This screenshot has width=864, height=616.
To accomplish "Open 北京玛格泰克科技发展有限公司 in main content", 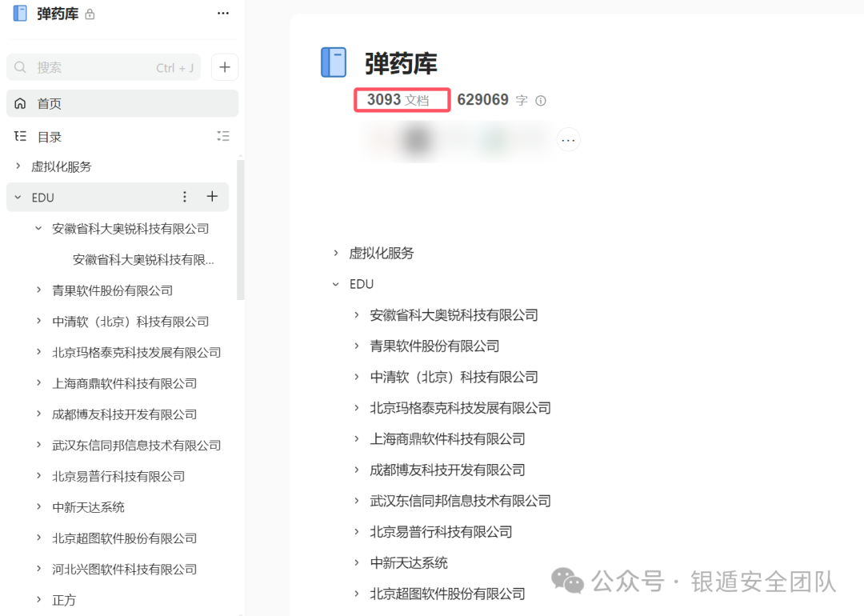I will (460, 408).
